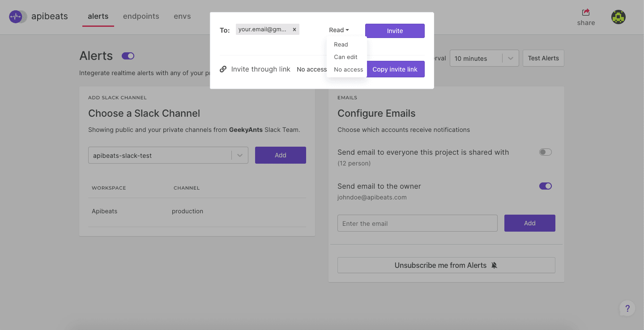Choose No access in the dropdown list
This screenshot has height=330, width=644.
coord(348,69)
